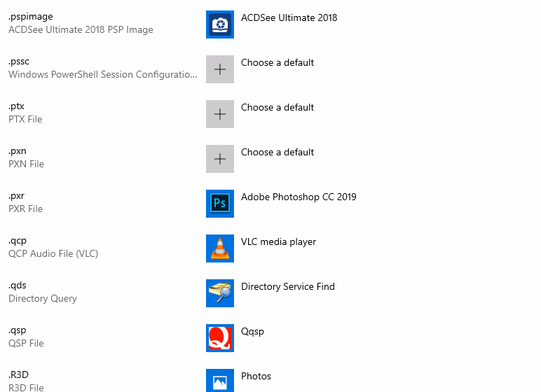The image size is (541, 392).
Task: Click the .pspimage file extension entry
Action: 30,16
